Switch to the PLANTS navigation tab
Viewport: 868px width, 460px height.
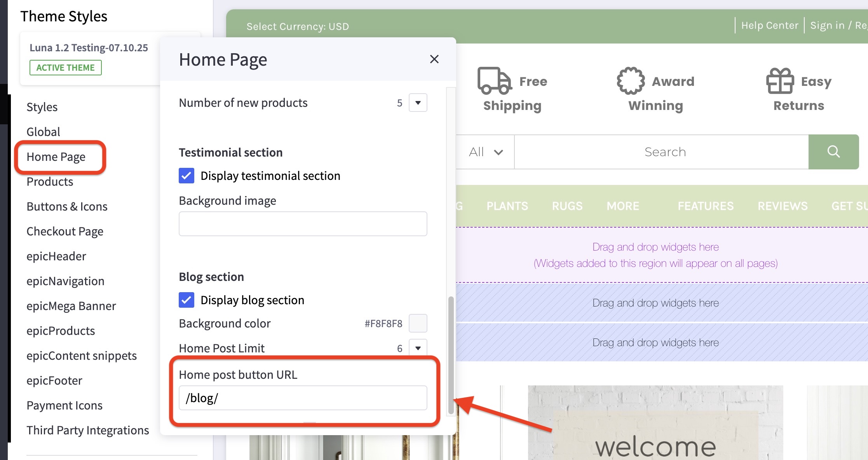click(x=507, y=206)
